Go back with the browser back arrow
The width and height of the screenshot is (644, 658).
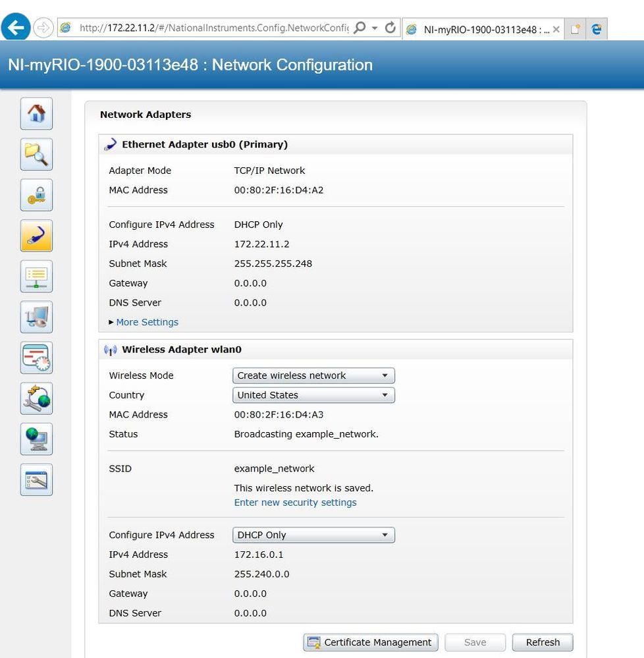(16, 27)
